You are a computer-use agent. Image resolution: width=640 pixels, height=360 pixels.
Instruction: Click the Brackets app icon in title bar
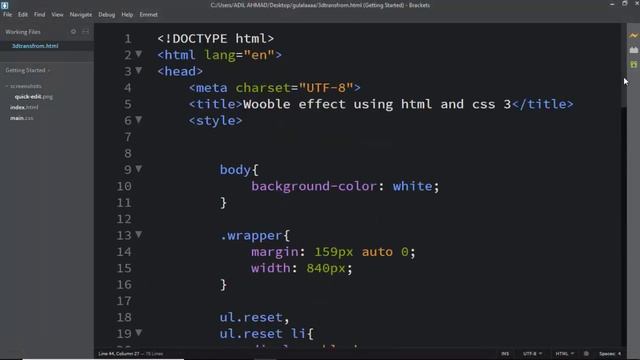[4, 5]
